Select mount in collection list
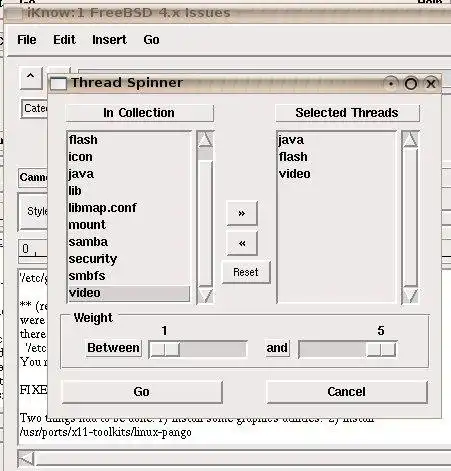Image resolution: width=451 pixels, height=471 pixels. (x=129, y=225)
